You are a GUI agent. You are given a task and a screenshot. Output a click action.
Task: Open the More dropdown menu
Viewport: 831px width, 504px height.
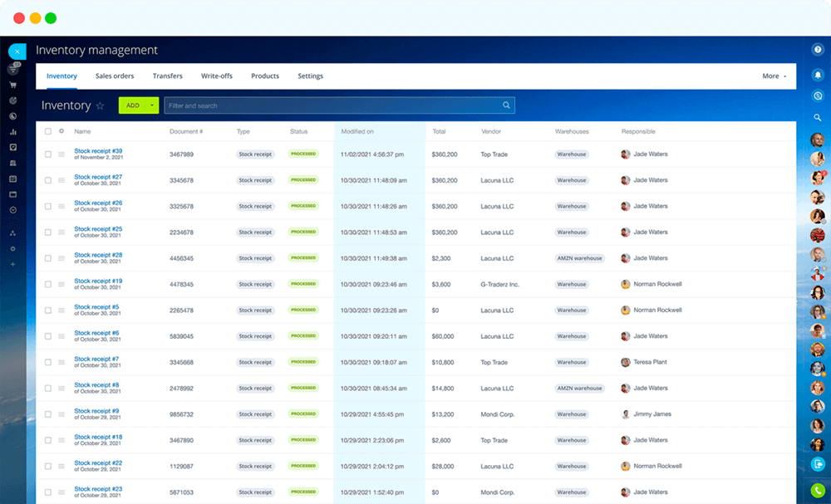tap(774, 76)
